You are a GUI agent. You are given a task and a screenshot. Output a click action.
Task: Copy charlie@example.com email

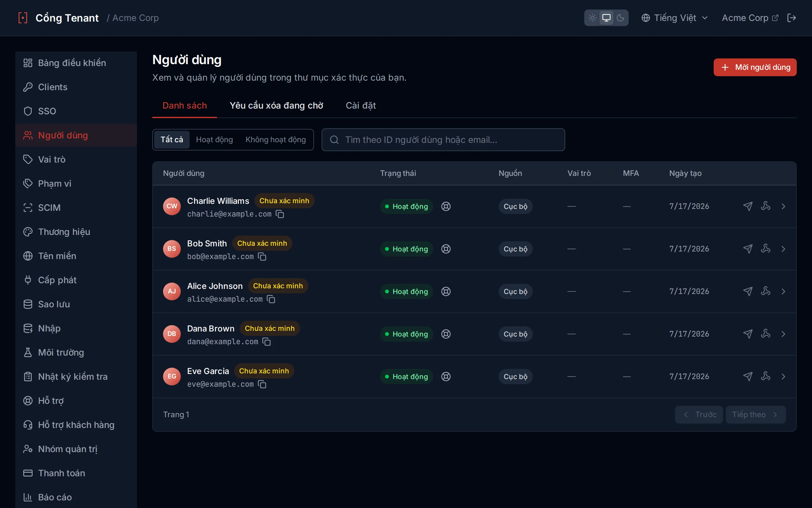coord(280,214)
